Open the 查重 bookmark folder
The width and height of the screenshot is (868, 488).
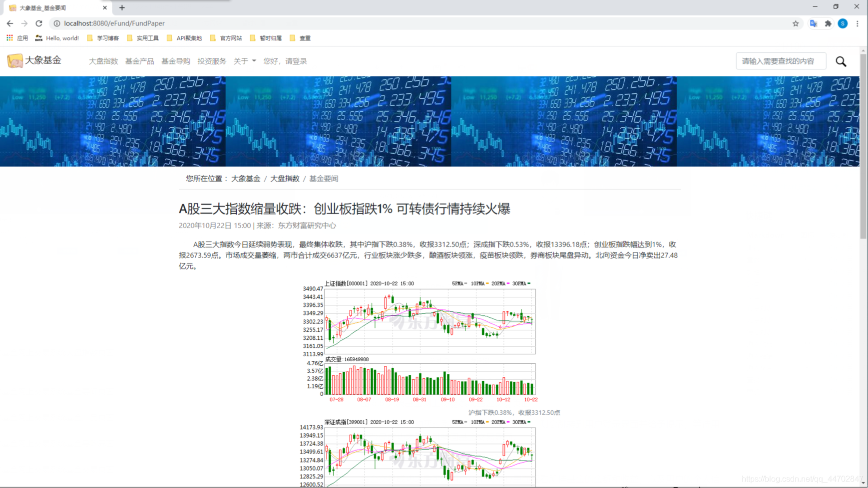tap(300, 38)
